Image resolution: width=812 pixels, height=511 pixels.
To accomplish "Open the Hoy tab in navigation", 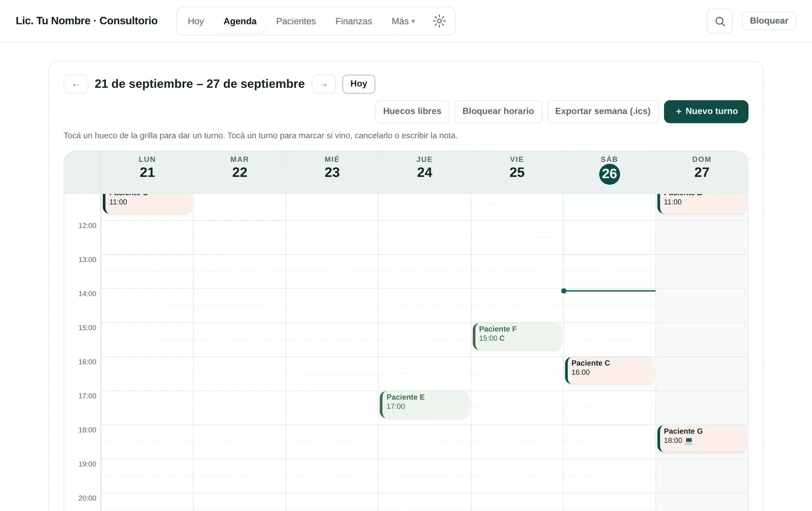I will [x=195, y=21].
